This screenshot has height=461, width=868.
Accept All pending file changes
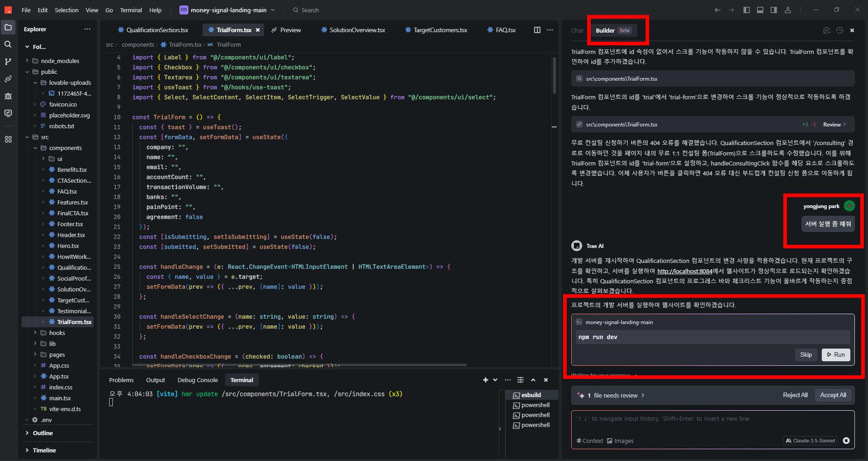[833, 395]
